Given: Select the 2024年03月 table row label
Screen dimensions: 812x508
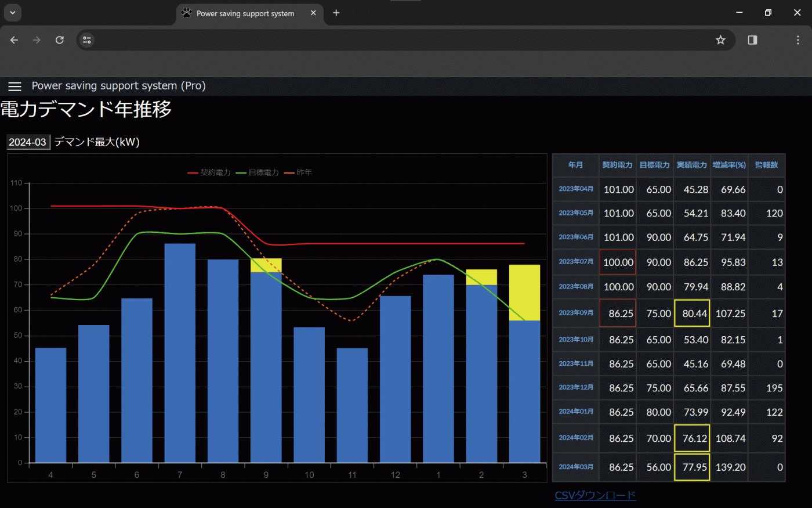Looking at the screenshot, I should (575, 467).
